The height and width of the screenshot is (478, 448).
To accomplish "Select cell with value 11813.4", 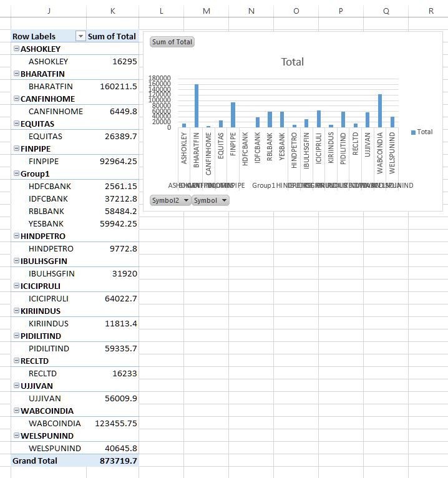I will pyautogui.click(x=112, y=324).
